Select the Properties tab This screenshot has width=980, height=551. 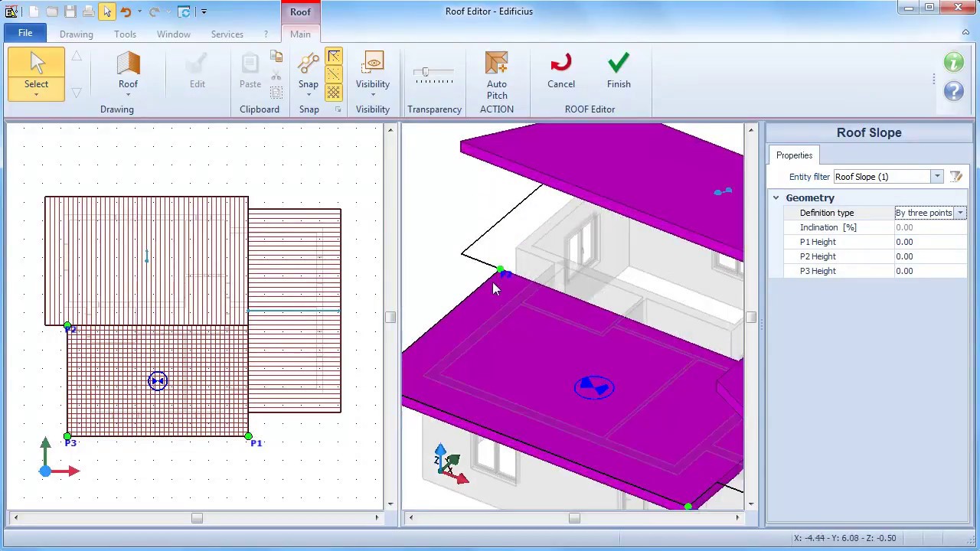(x=794, y=155)
